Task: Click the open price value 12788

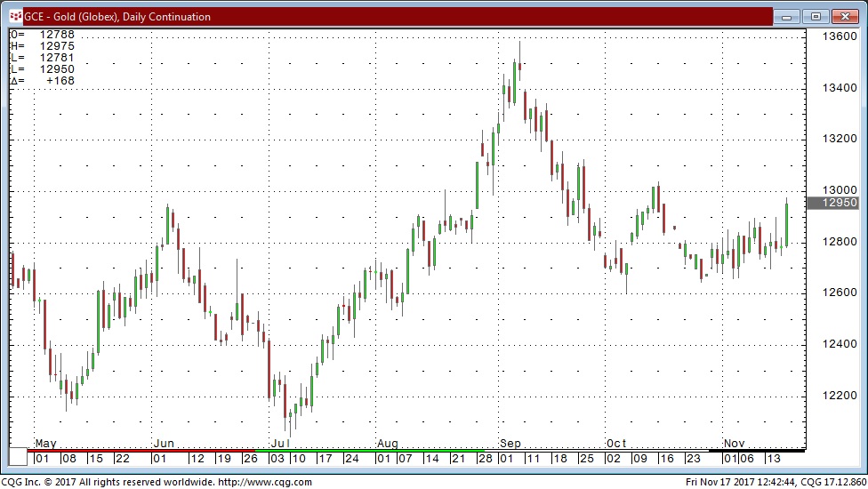Action: [x=57, y=35]
